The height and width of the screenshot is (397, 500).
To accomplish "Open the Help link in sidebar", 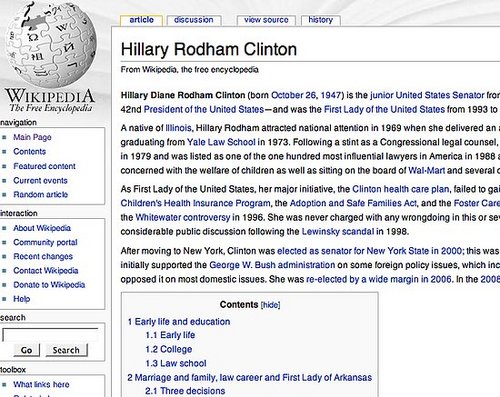I will (22, 299).
